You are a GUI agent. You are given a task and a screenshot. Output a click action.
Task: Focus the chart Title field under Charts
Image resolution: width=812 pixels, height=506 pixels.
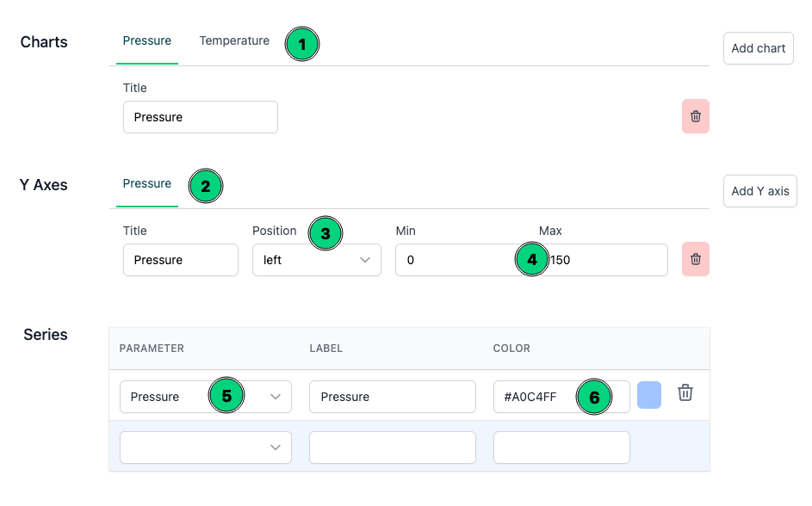tap(200, 117)
